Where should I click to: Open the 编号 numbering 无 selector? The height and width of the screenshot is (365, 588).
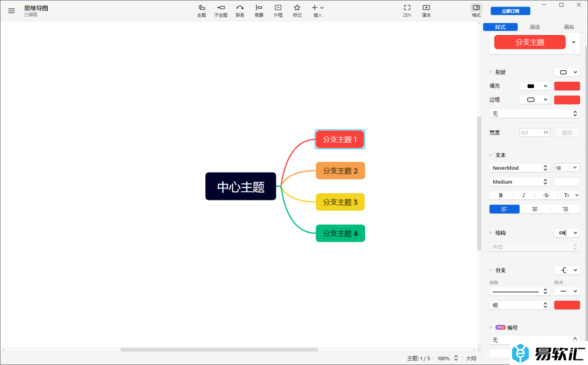click(535, 340)
